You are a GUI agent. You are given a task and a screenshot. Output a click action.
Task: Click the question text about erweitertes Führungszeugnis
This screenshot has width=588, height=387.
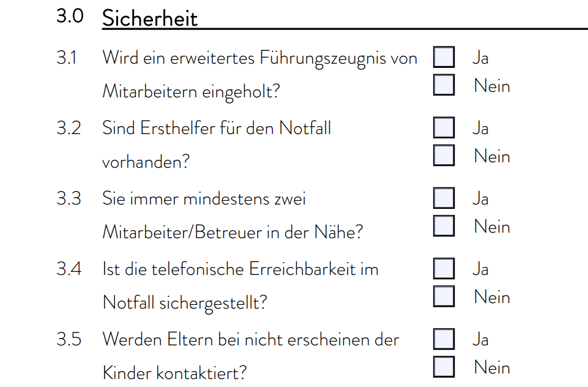point(260,75)
